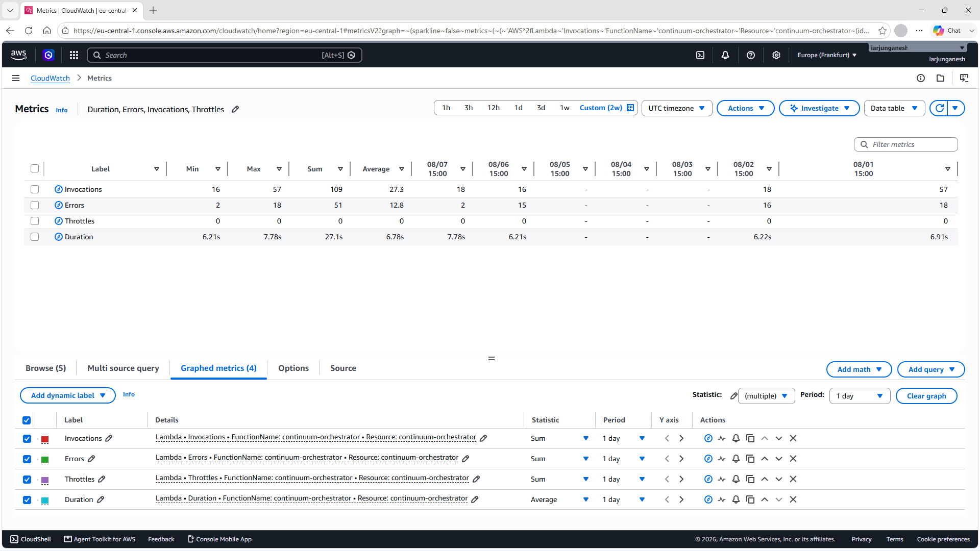Edit the Duration details pencil icon

[x=475, y=499]
